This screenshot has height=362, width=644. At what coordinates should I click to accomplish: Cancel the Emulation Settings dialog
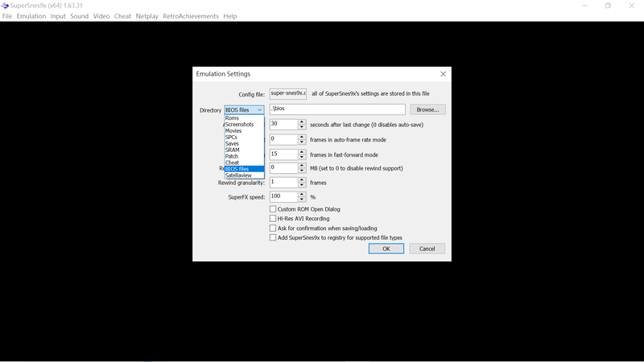[x=427, y=249]
